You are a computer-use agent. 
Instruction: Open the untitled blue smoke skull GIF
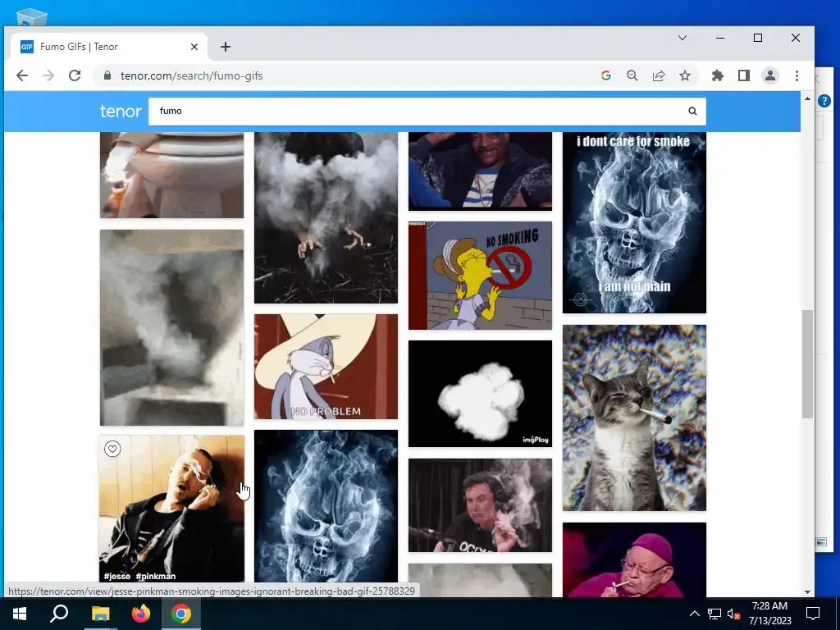point(326,506)
